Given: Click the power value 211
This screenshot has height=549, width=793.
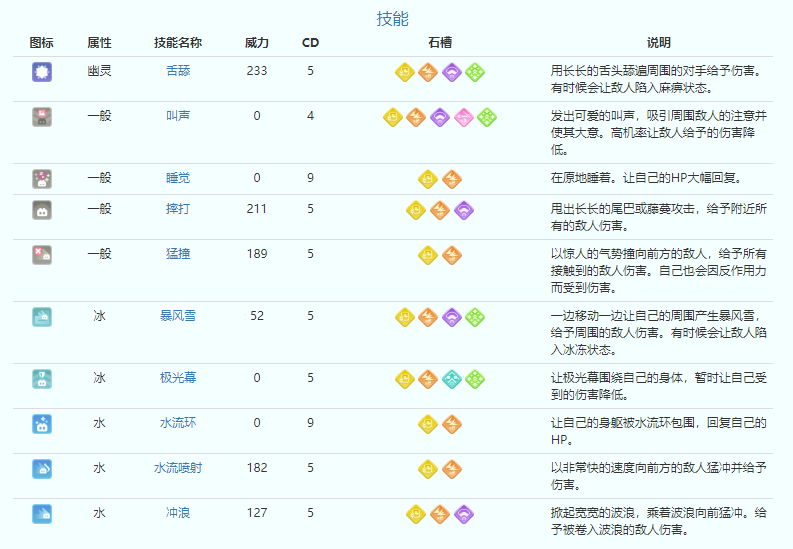Looking at the screenshot, I should tap(257, 209).
